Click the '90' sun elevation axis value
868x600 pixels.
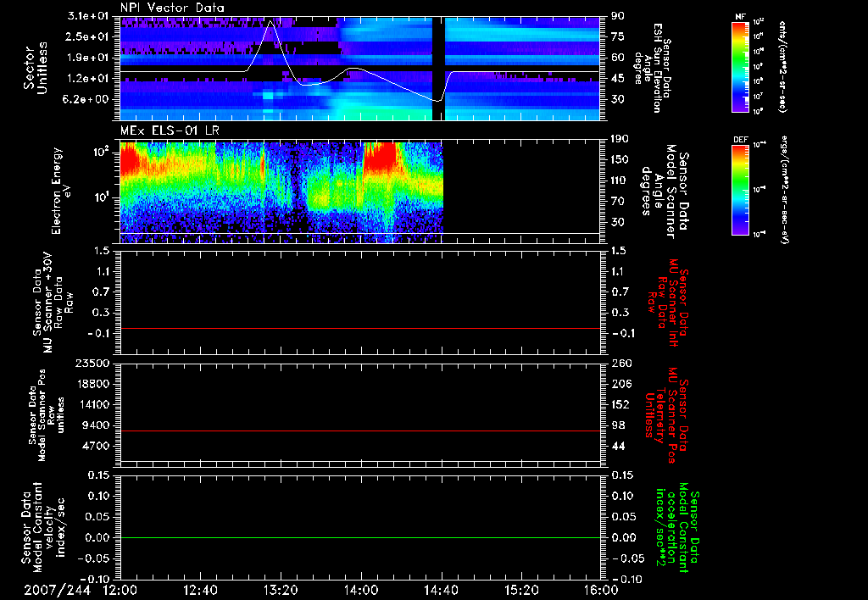[618, 15]
